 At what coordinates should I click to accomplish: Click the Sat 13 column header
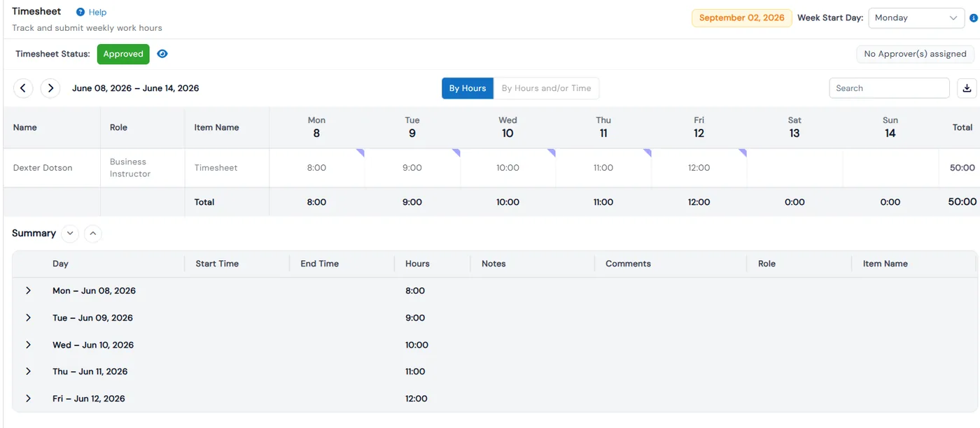(794, 127)
